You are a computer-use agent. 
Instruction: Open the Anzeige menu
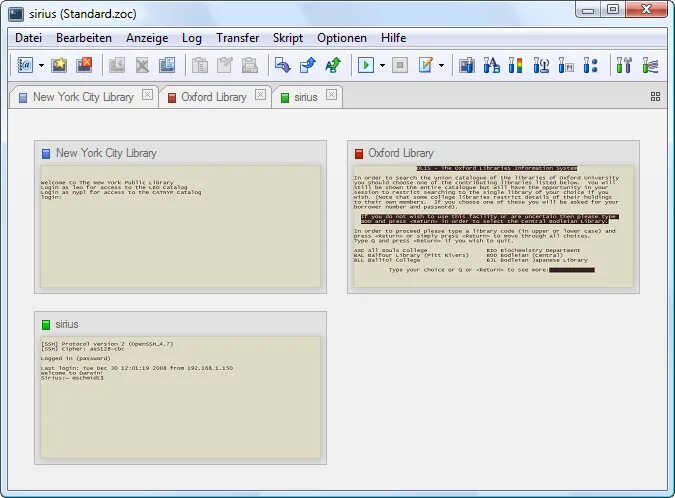coord(147,38)
